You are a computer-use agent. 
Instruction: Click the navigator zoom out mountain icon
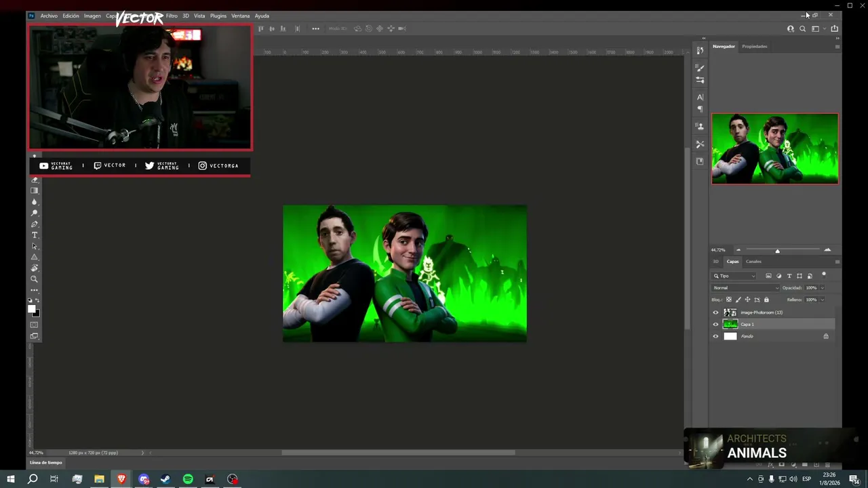[x=738, y=250]
